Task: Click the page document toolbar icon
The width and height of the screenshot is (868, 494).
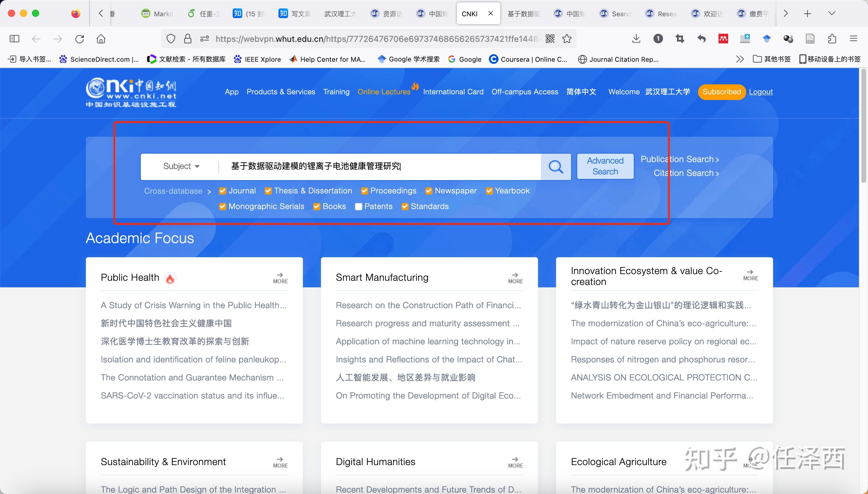Action: 810,39
